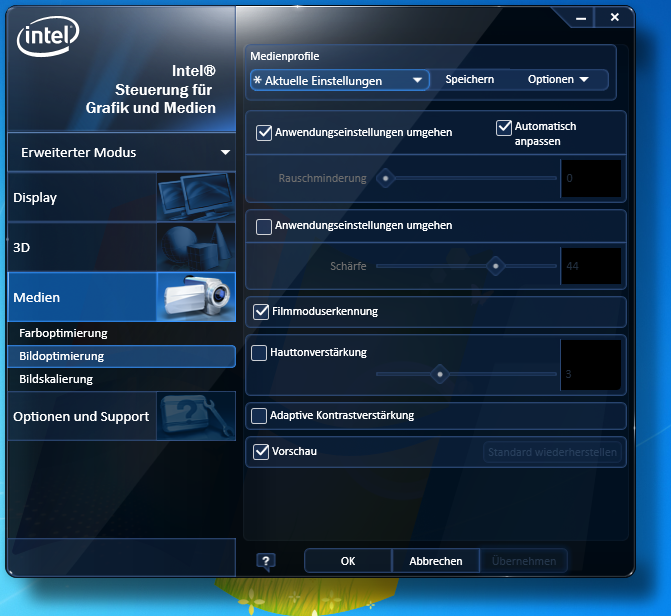Select Farboptimierung in the Medien submenu
Viewport: 671px width, 616px height.
tap(63, 333)
